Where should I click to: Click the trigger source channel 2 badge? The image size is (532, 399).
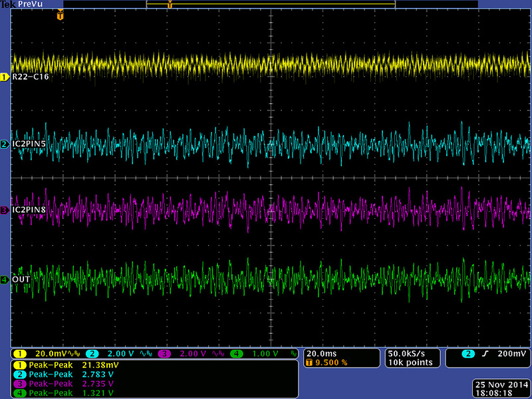[x=469, y=354]
